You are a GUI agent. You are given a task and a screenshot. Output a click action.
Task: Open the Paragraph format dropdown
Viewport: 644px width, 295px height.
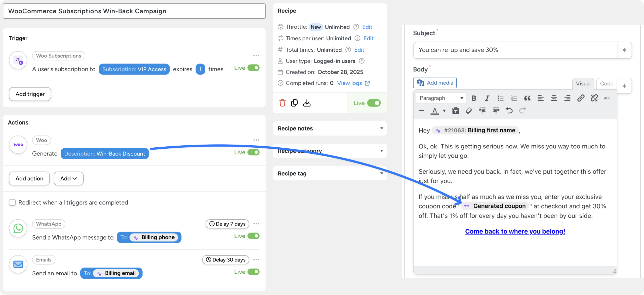point(441,98)
